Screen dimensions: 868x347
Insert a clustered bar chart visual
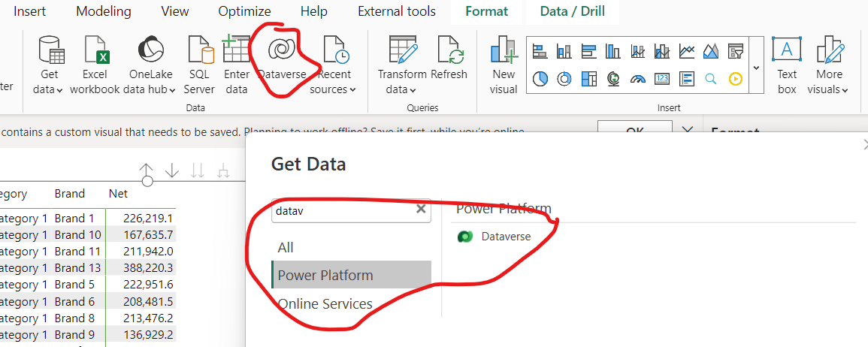point(588,52)
